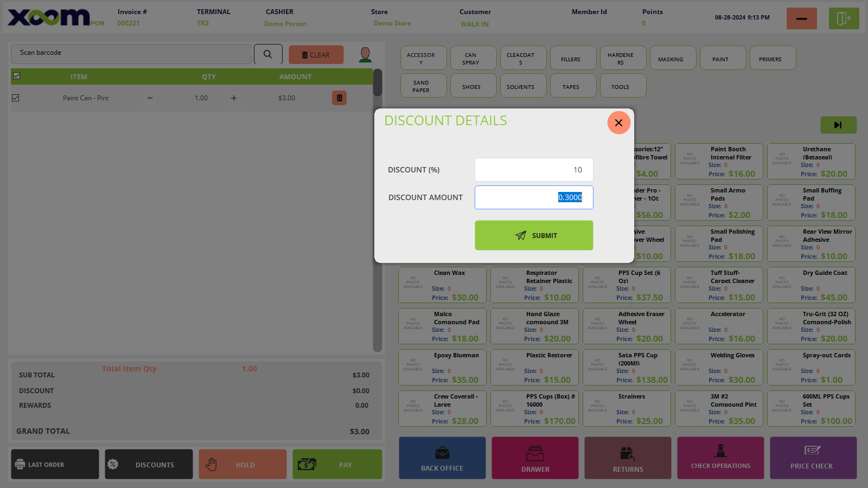The width and height of the screenshot is (868, 488).
Task: Close the Discount Details dialog
Action: (x=618, y=123)
